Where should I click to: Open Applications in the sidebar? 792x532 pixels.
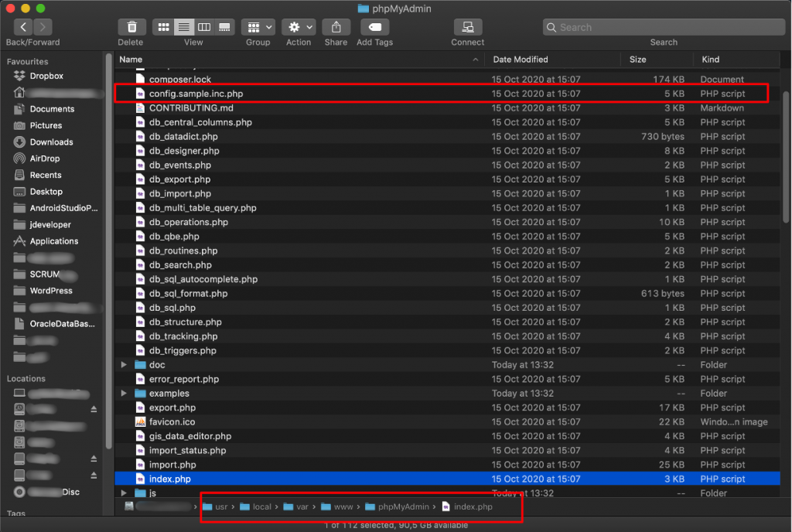pos(54,241)
